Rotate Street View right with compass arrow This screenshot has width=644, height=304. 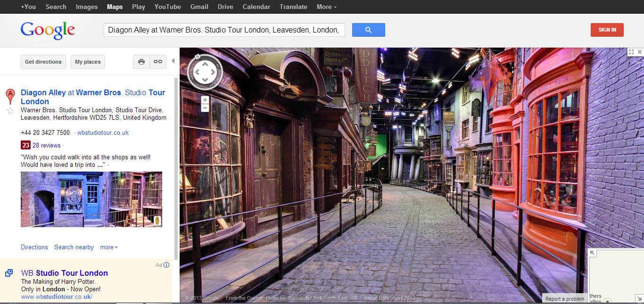(x=212, y=73)
